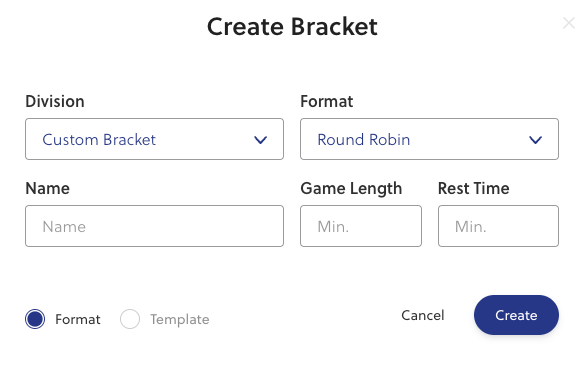Open the Custom Bracket division dropdown
The width and height of the screenshot is (579, 365).
(154, 139)
